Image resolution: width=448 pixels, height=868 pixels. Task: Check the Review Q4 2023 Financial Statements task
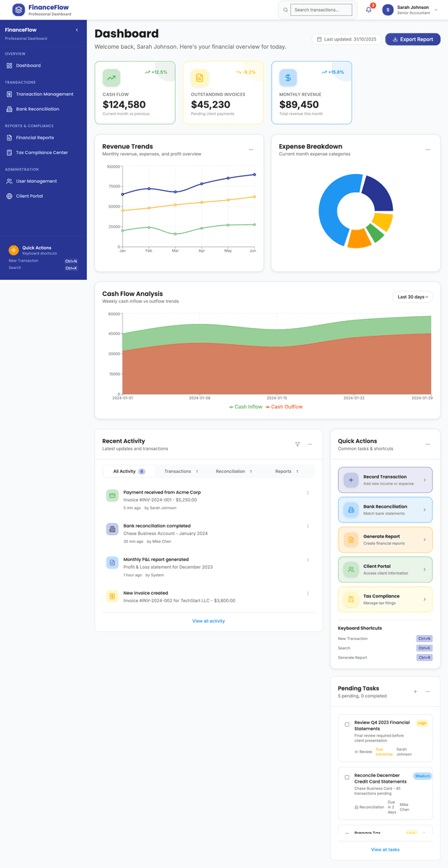[347, 725]
